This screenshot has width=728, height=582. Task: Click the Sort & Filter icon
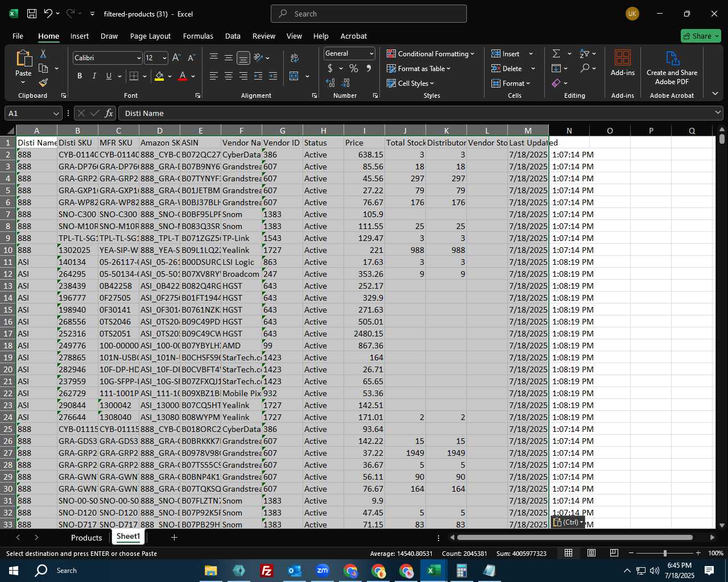pos(585,53)
